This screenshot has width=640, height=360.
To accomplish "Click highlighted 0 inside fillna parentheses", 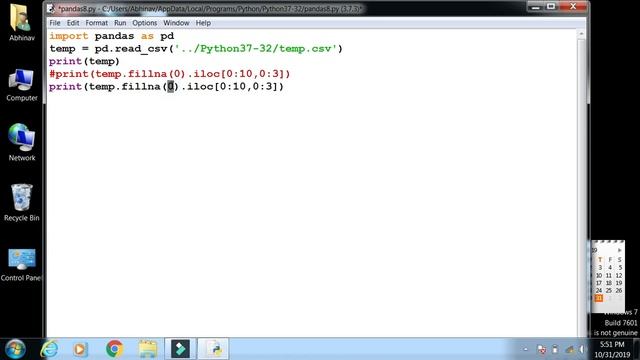I will click(171, 87).
